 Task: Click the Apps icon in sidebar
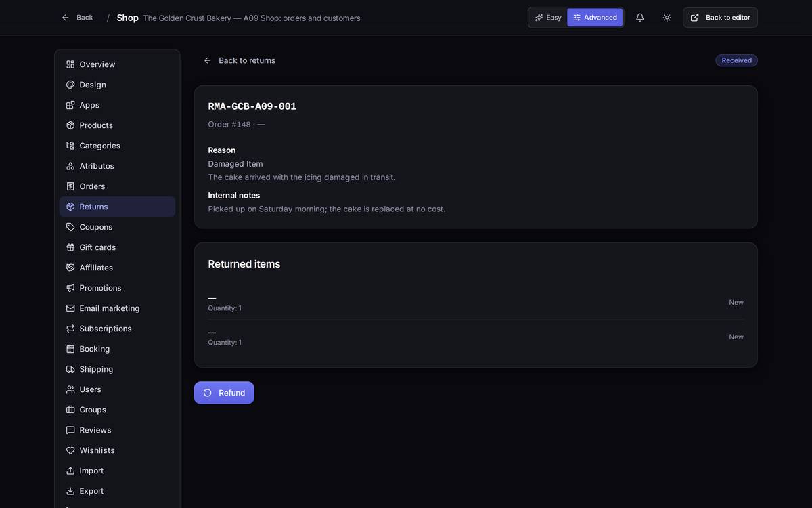pyautogui.click(x=70, y=105)
